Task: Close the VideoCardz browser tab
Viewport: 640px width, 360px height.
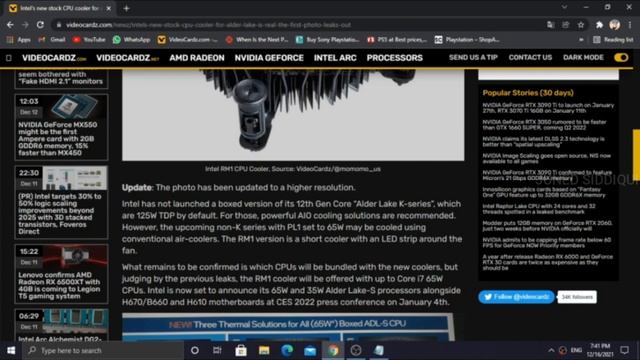Action: pyautogui.click(x=109, y=8)
